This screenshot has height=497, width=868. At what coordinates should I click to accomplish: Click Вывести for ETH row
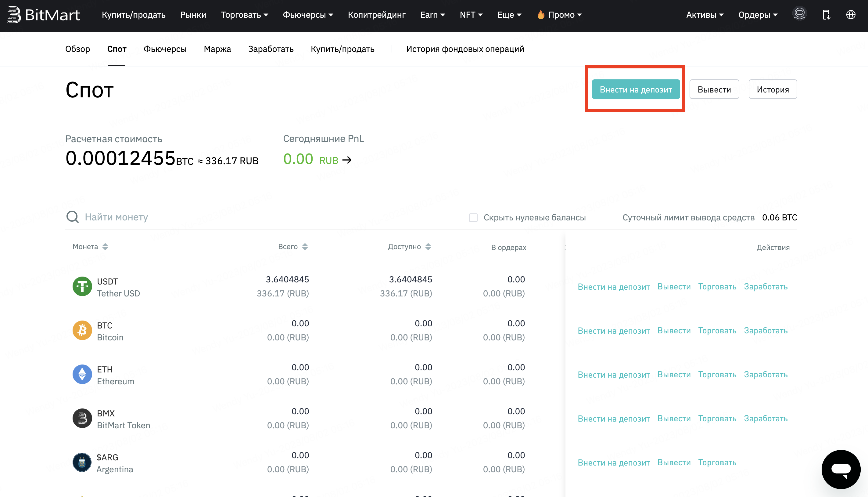674,375
